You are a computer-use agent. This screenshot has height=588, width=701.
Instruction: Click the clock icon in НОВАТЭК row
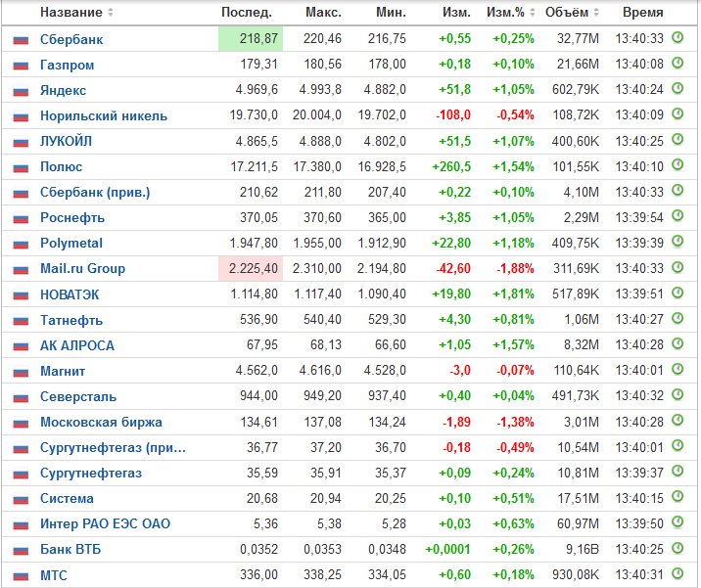coord(678,293)
